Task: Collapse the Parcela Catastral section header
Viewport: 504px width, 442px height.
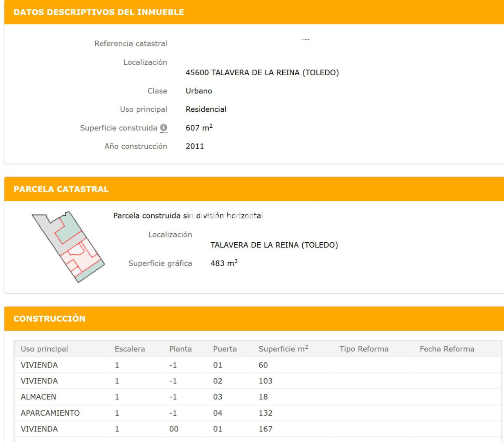Action: 61,189
